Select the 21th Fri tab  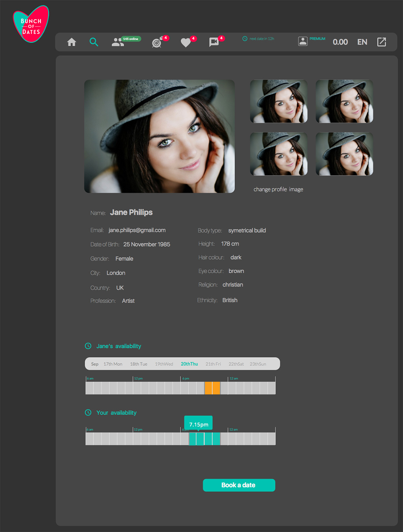click(x=213, y=364)
